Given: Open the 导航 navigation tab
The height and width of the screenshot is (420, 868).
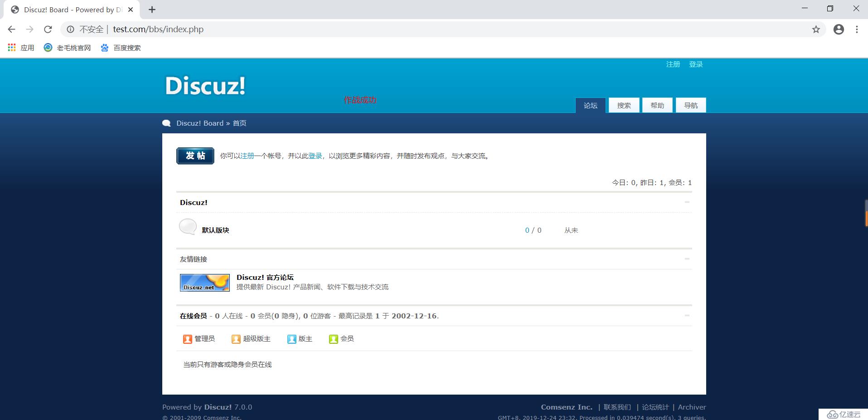Looking at the screenshot, I should 691,105.
